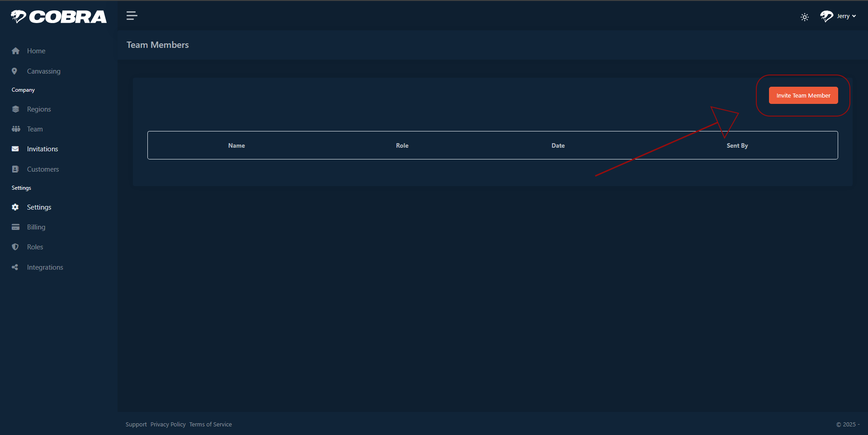Switch theme with the sun icon
This screenshot has width=868, height=435.
pos(804,17)
